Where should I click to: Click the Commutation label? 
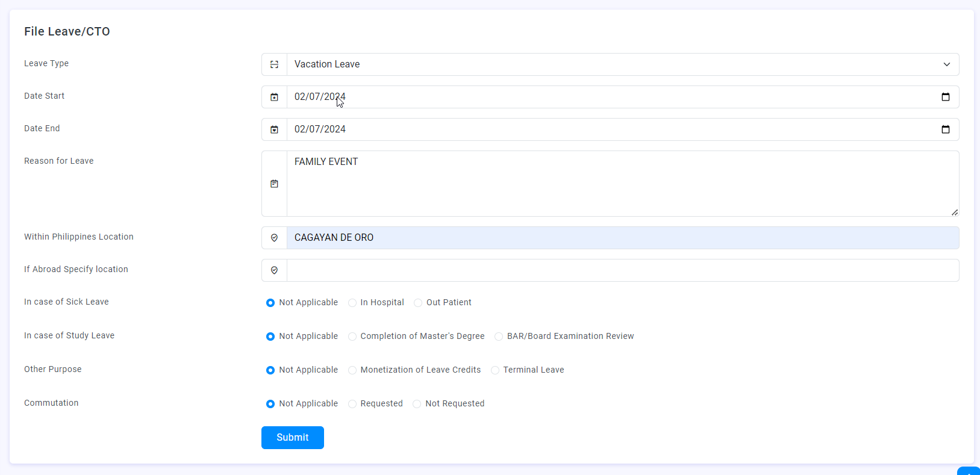click(51, 403)
